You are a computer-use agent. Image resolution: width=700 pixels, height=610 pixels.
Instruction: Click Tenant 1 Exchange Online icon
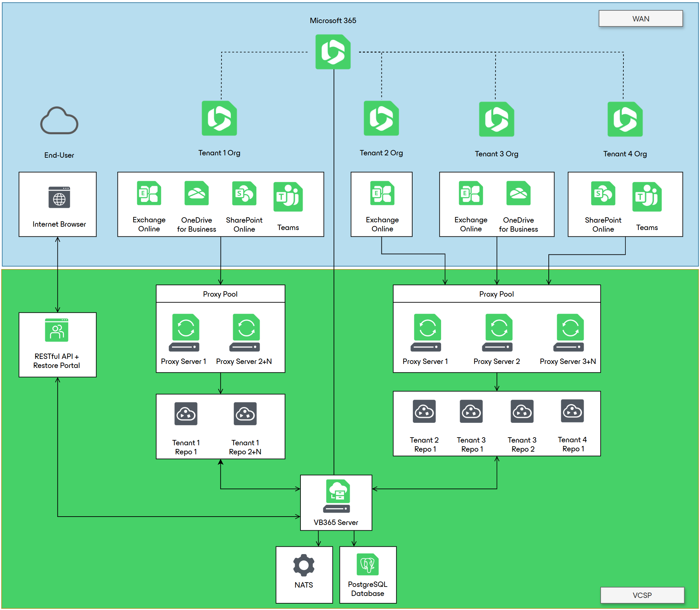(x=149, y=193)
